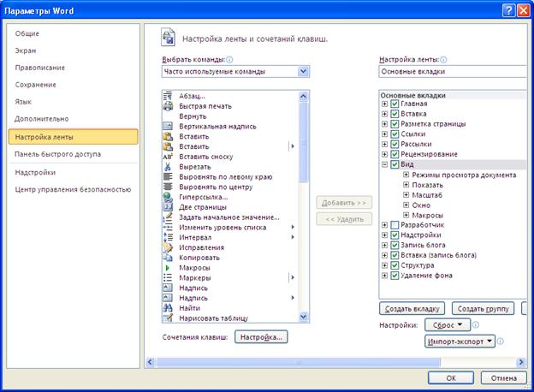Click the Абзац command icon
534x392 pixels.
point(169,96)
